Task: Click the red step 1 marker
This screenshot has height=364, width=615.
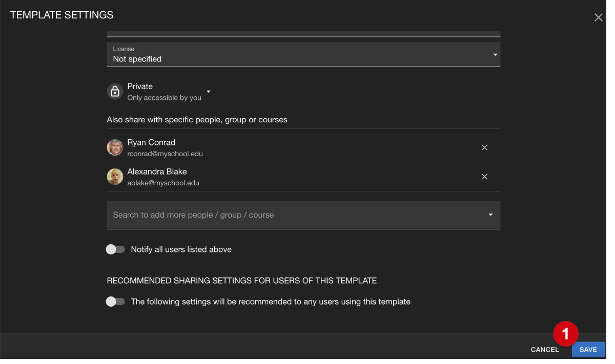Action: 565,334
